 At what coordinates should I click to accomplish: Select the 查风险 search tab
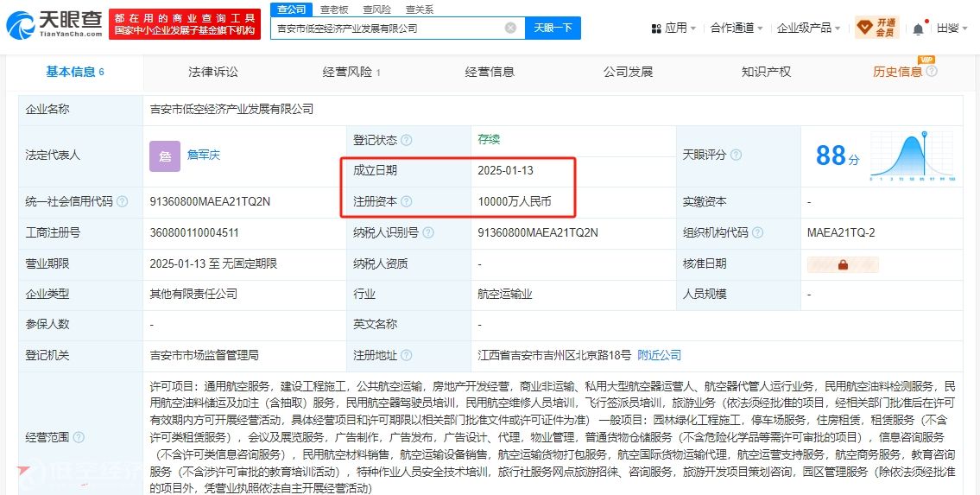point(376,10)
